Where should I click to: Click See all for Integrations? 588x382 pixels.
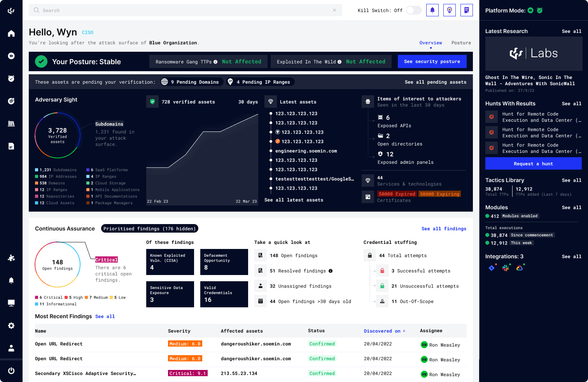[572, 257]
